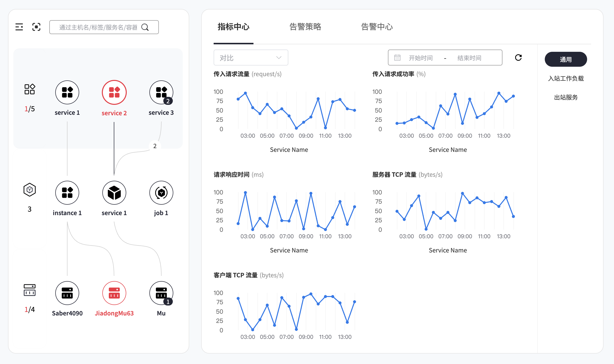This screenshot has width=614, height=364.
Task: Click the JiadongMu63 label text
Action: click(114, 313)
